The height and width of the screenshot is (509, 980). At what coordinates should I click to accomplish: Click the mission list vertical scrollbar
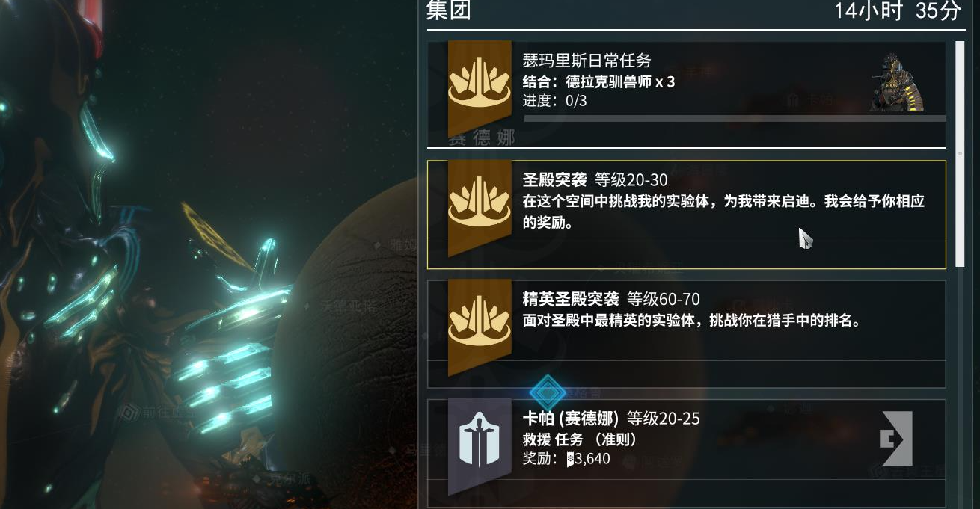click(x=961, y=155)
